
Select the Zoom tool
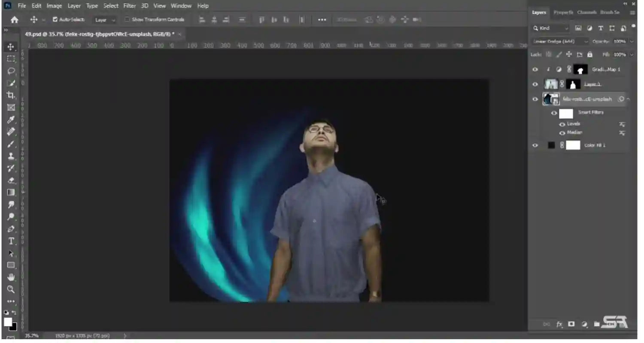(11, 289)
